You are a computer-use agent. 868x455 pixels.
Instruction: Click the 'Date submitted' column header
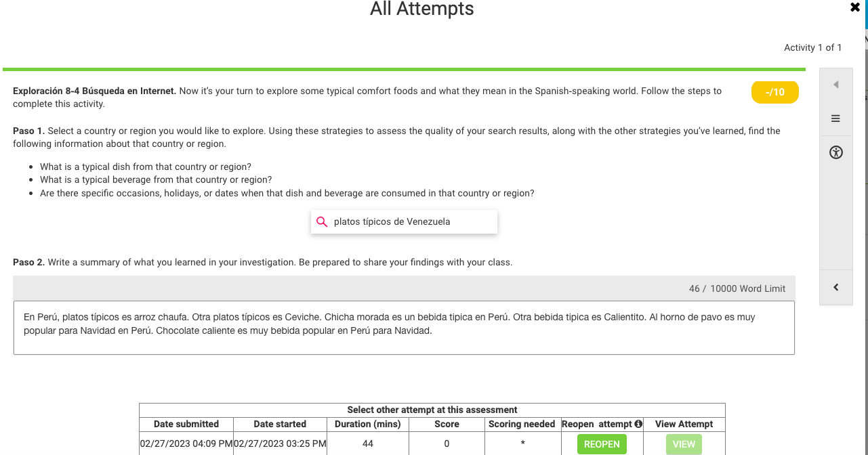coord(186,424)
